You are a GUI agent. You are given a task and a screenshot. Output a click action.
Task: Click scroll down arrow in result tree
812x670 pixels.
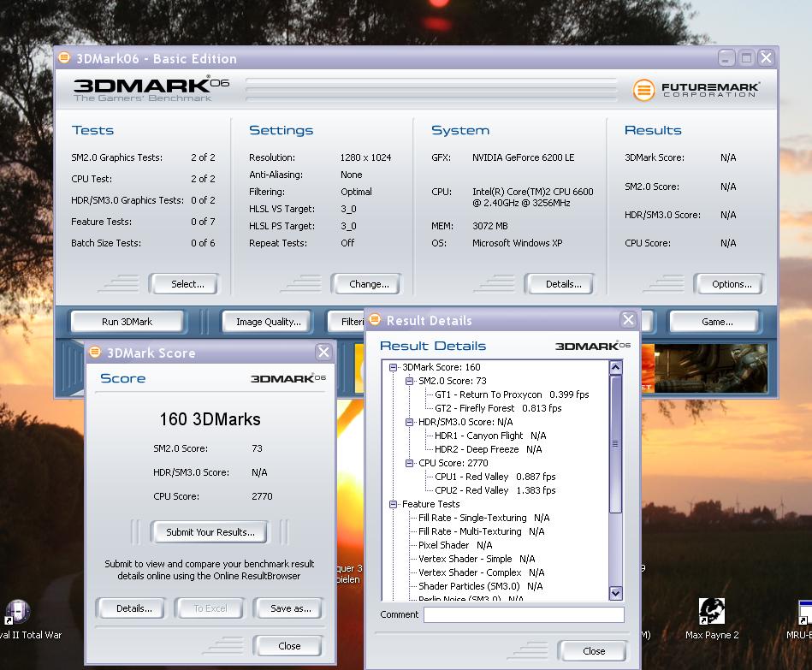click(x=615, y=593)
